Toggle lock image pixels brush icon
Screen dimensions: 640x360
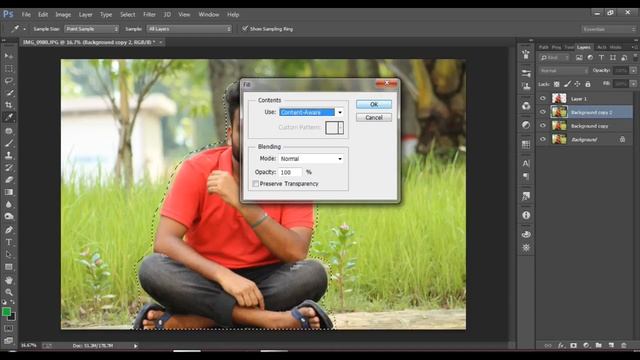pos(567,84)
